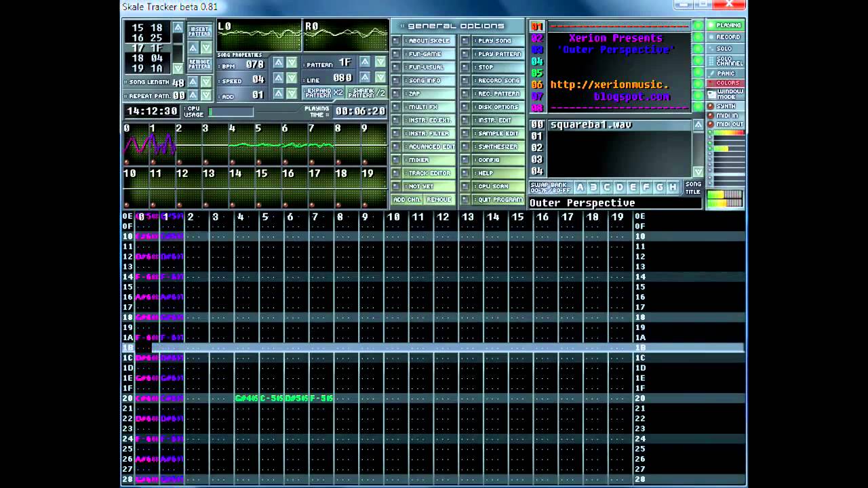This screenshot has height=488, width=868.
Task: Decrease Song Length with down arrow
Action: click(x=206, y=82)
